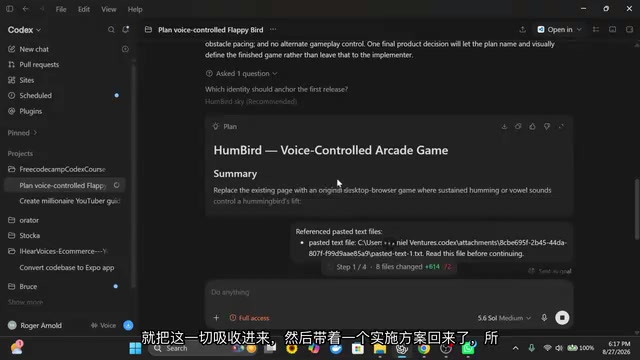The width and height of the screenshot is (640, 360).
Task: Open the Codex dropdown at the sidebar top
Action: 24,30
